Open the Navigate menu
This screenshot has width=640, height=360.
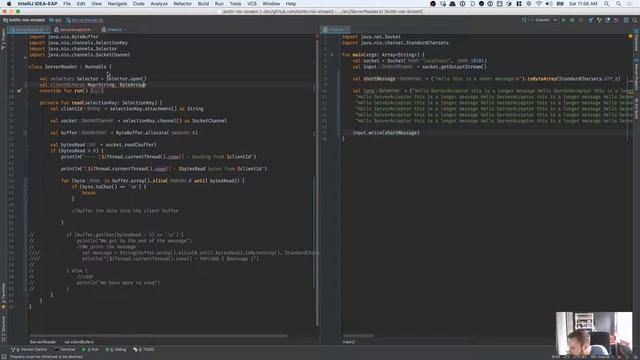click(117, 4)
